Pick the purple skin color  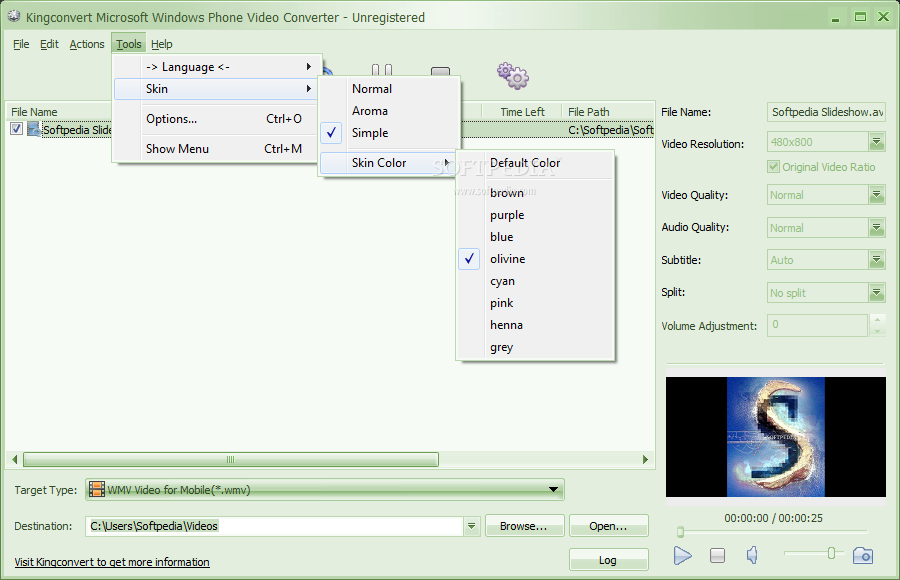(536, 215)
